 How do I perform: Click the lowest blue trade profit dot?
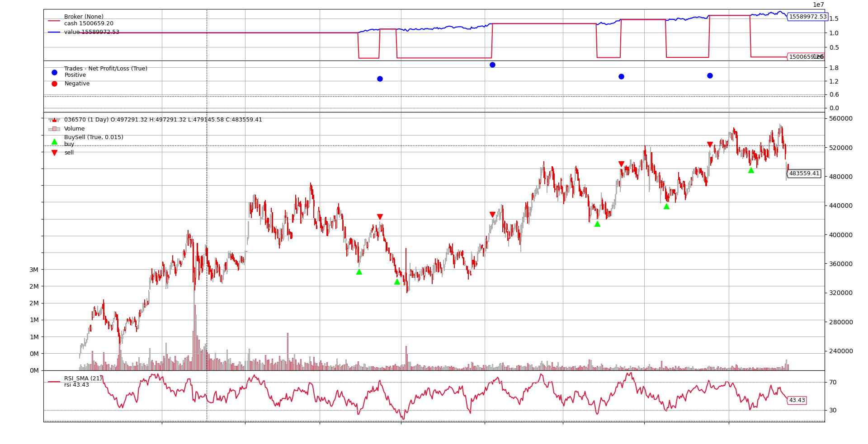pyautogui.click(x=380, y=79)
